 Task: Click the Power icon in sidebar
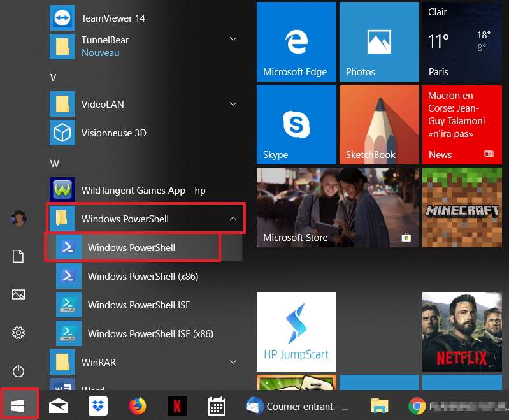coord(18,370)
